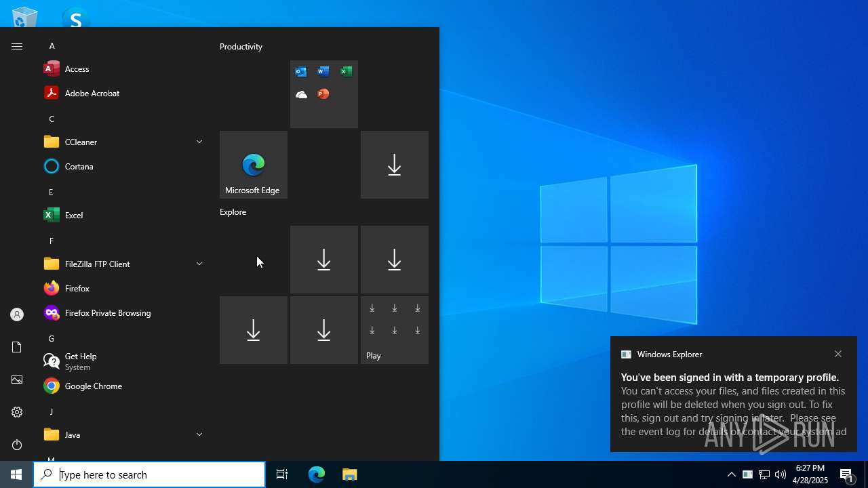The image size is (868, 488).
Task: Open the Skype desktop icon
Action: click(75, 17)
